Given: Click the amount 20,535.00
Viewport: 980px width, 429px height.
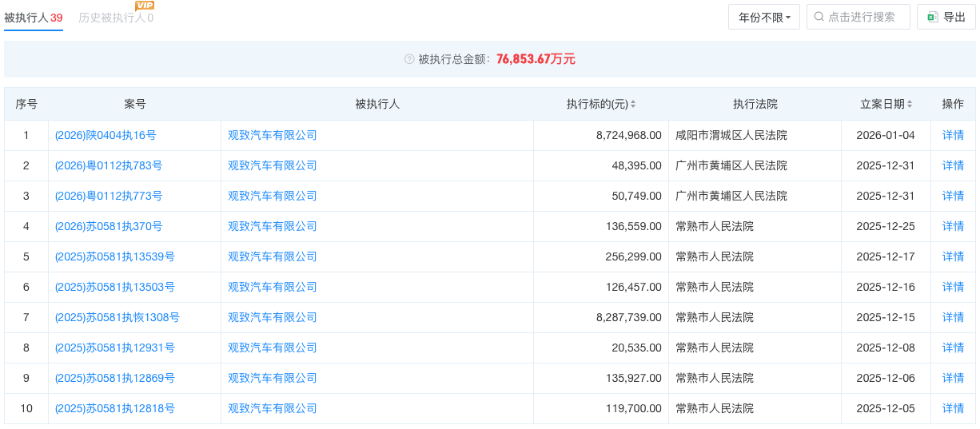Looking at the screenshot, I should tap(637, 348).
